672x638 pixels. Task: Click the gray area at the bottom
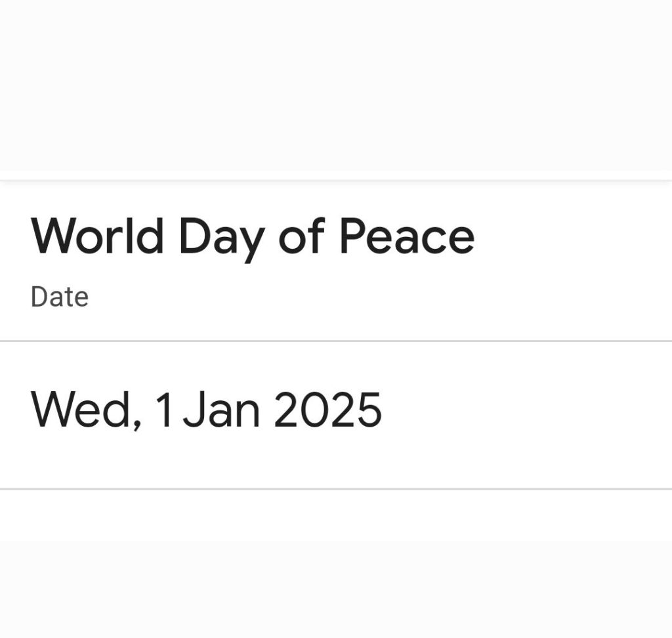[x=336, y=591]
